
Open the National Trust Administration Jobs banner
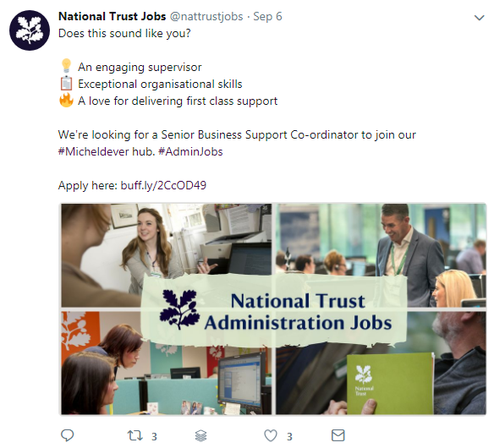tap(273, 310)
